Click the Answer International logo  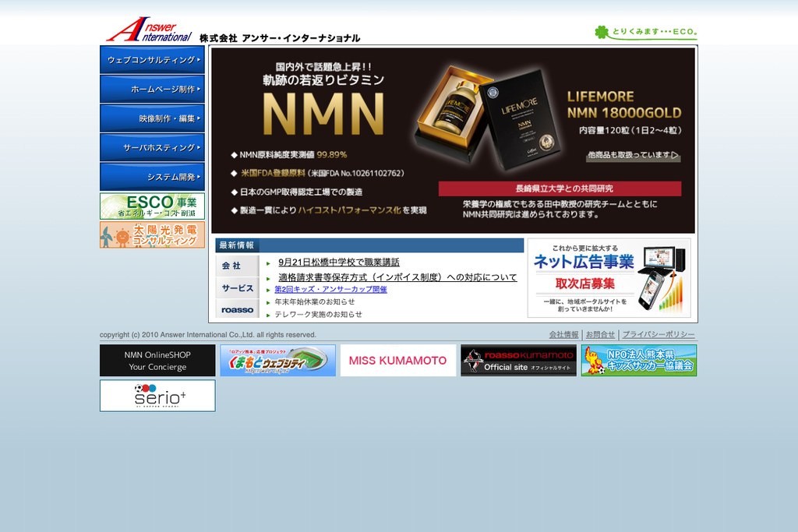(x=149, y=30)
